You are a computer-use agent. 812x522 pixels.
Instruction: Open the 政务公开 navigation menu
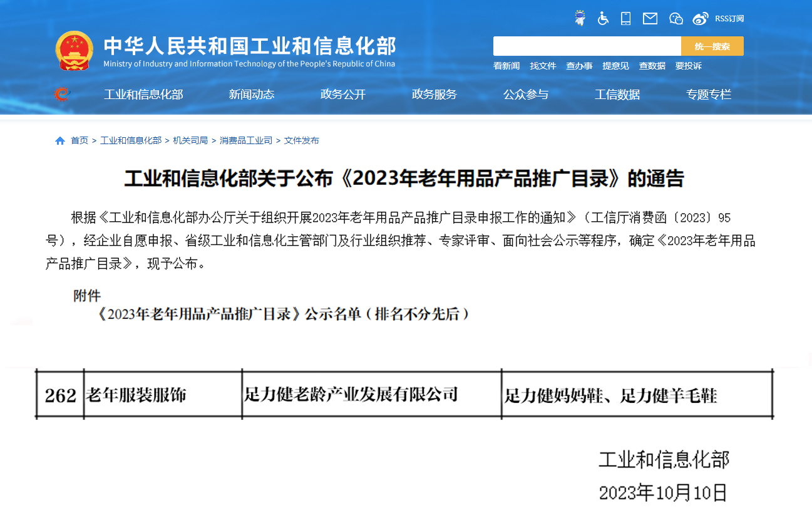(x=343, y=95)
